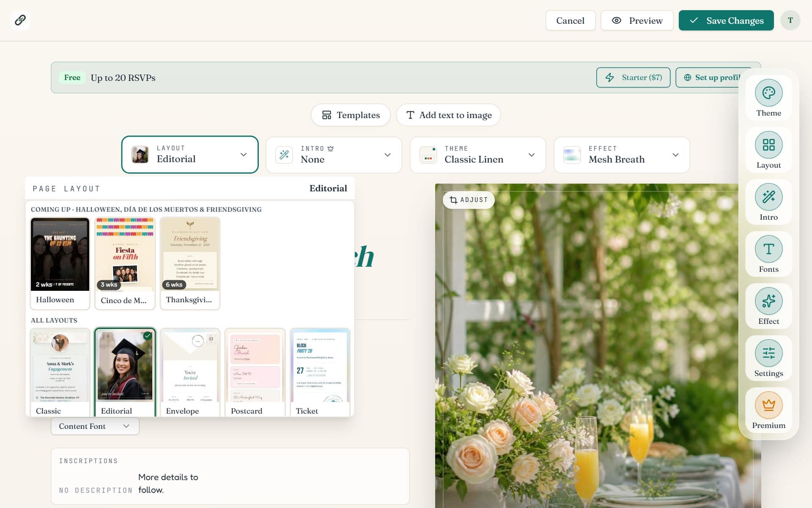
Task: Click the Adjust crop button on image
Action: click(469, 200)
